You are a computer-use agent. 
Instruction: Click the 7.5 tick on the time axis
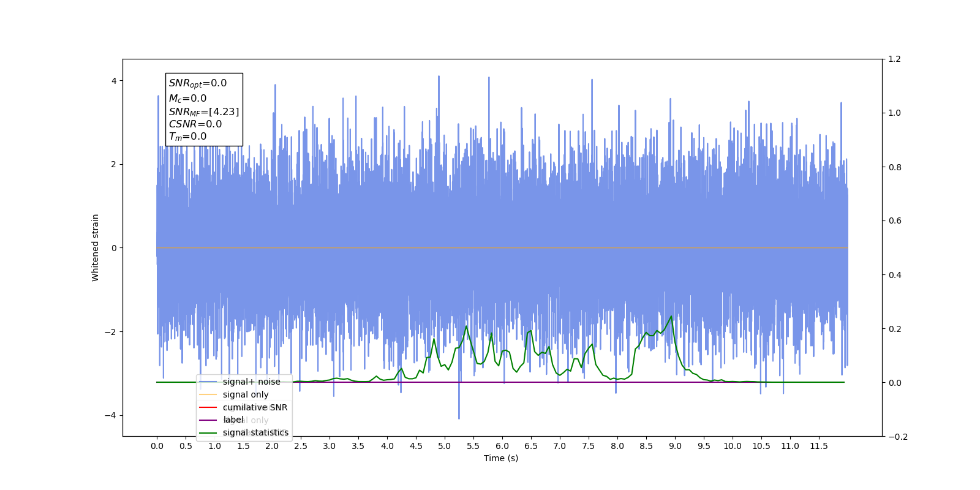(x=589, y=446)
